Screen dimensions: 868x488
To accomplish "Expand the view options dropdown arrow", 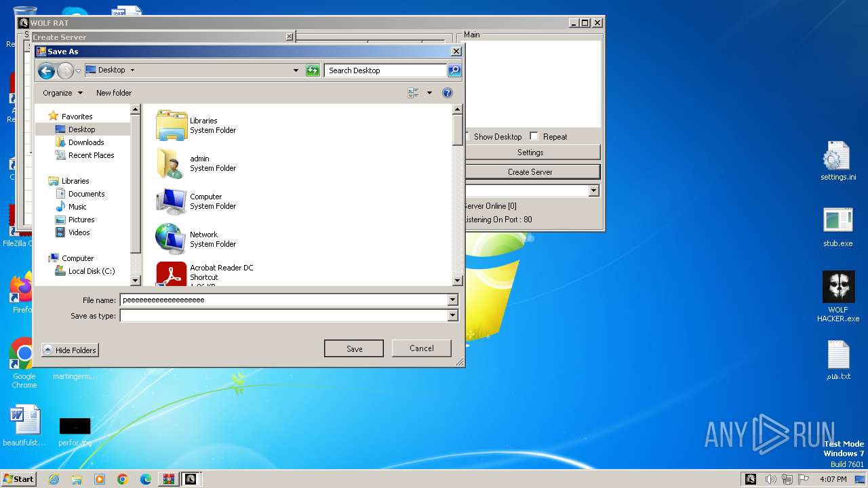I will click(429, 93).
